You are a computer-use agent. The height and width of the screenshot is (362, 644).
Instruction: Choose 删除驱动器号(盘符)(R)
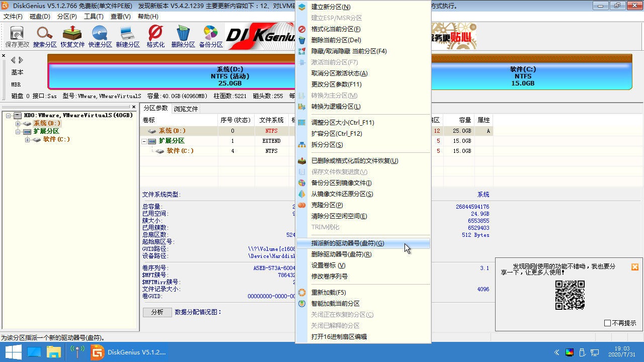click(363, 254)
